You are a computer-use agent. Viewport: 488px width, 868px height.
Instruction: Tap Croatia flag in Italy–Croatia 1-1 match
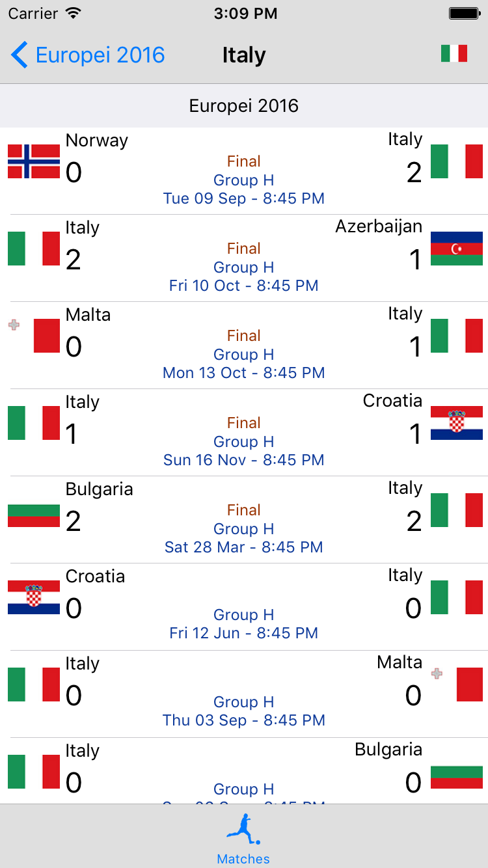click(x=457, y=423)
